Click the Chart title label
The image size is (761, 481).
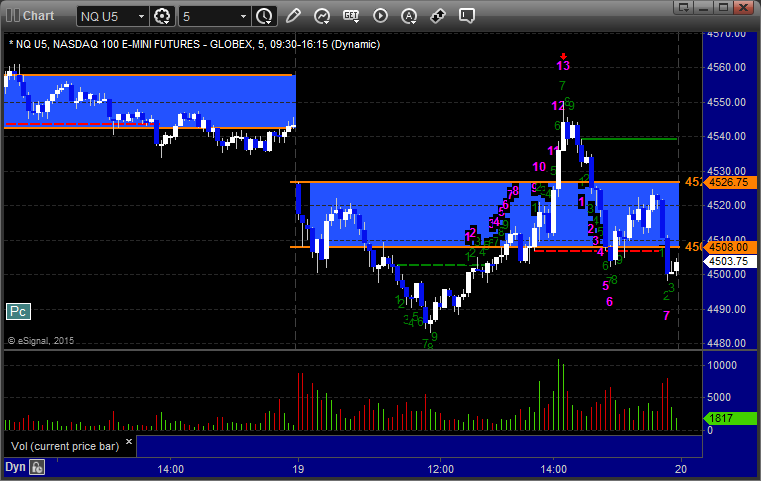coord(38,16)
